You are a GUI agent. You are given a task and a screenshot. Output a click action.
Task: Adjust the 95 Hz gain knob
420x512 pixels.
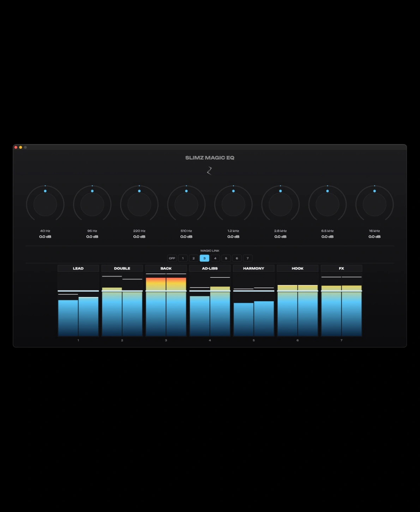(x=92, y=204)
